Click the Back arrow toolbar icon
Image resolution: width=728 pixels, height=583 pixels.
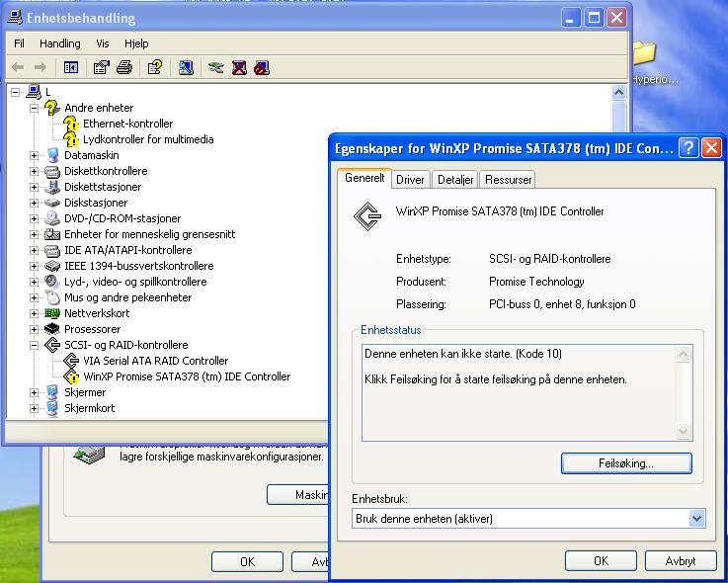pos(18,68)
